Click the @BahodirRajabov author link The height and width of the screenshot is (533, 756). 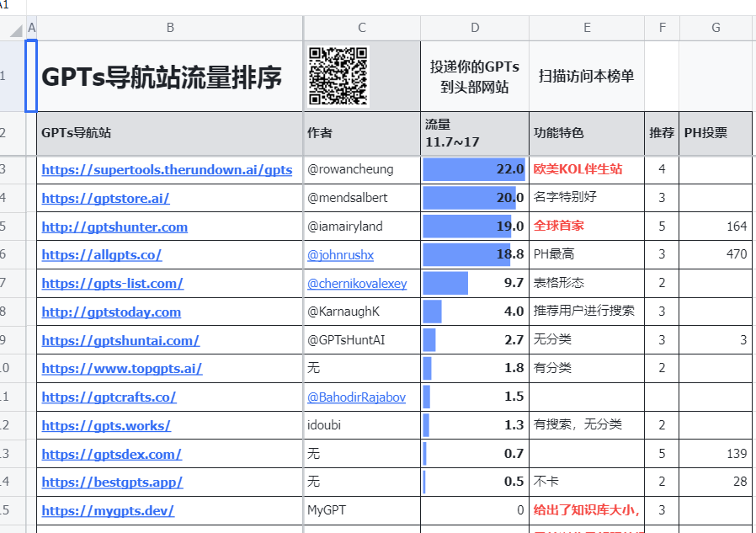[355, 397]
